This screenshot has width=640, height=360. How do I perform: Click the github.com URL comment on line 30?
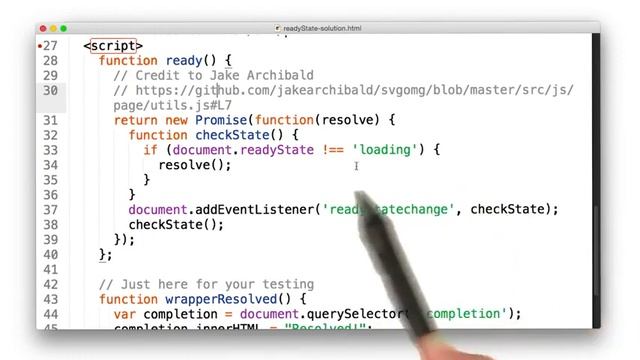coord(344,90)
